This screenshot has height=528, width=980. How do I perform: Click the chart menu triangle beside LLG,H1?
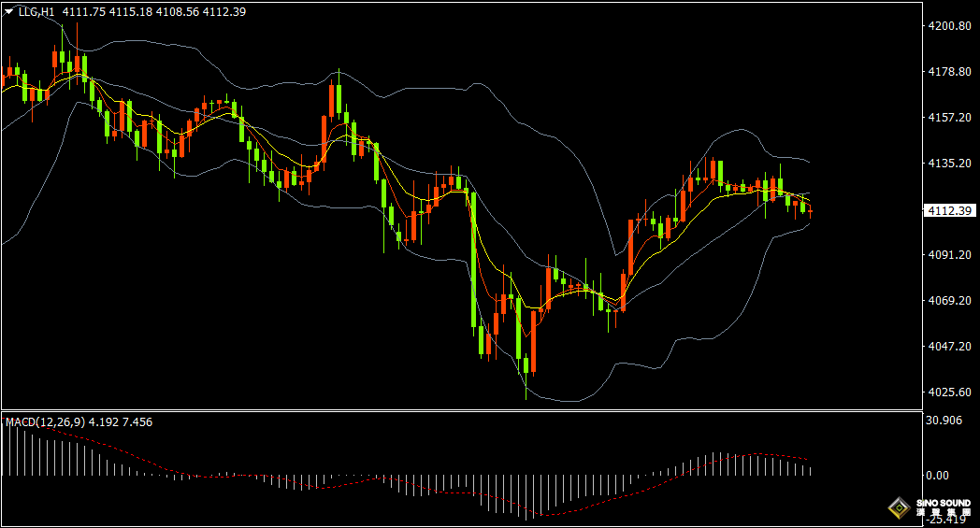tap(8, 12)
